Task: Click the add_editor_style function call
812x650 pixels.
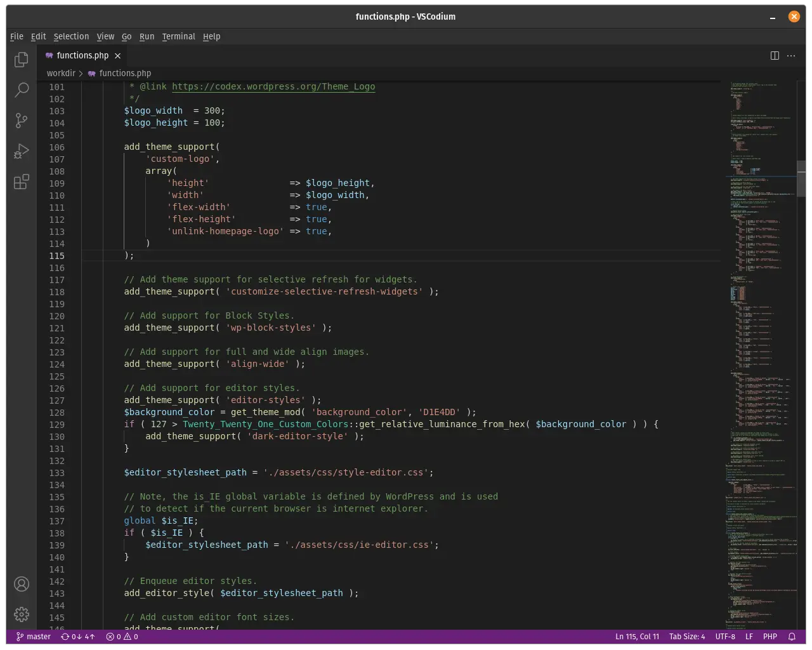Action: 166,594
